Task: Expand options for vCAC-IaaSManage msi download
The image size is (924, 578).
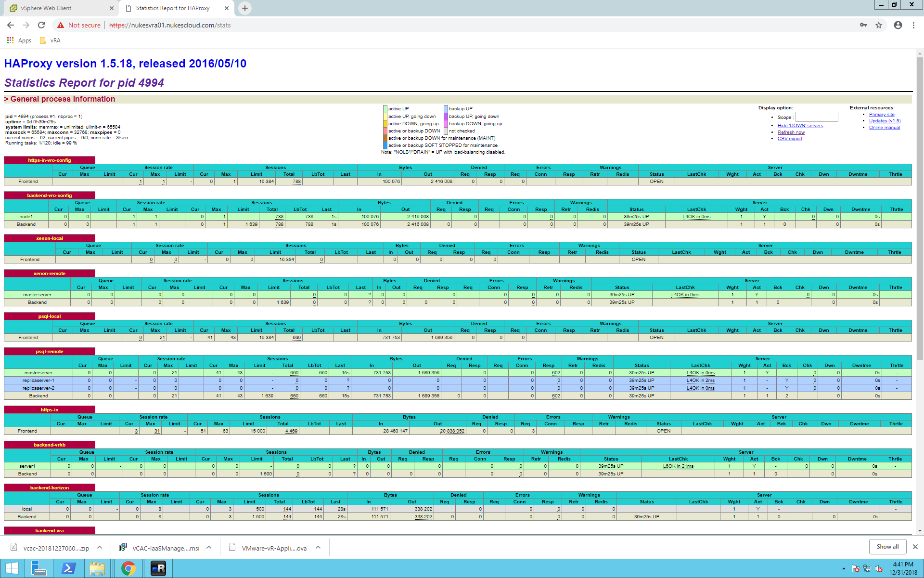Action: [x=209, y=548]
